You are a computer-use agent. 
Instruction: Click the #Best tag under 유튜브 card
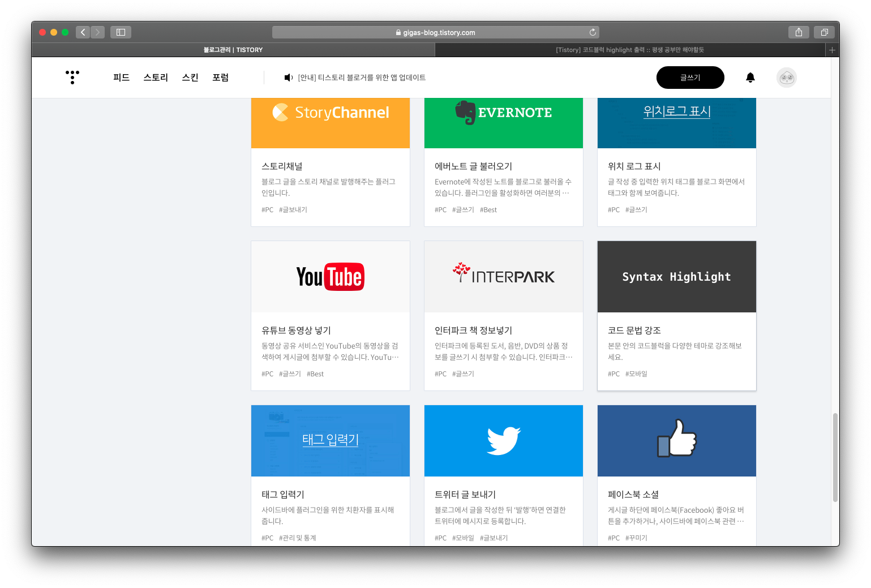[x=315, y=374]
